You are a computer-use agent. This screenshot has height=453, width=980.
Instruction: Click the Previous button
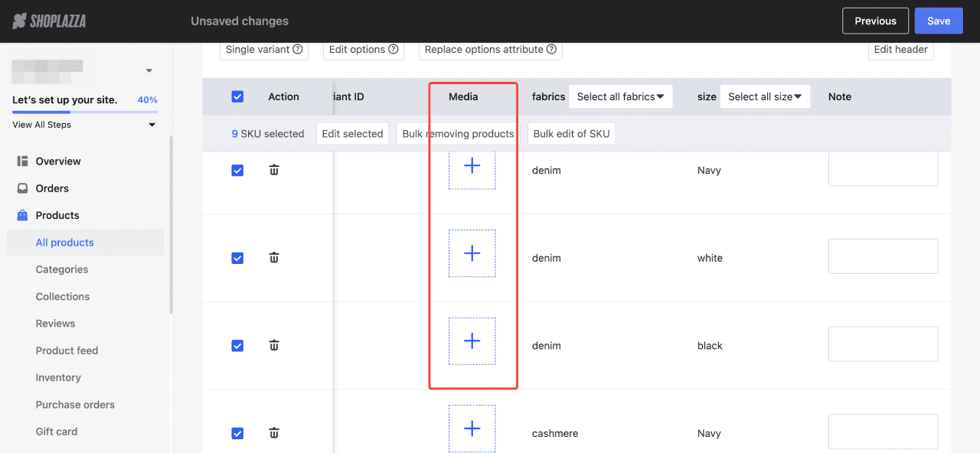[x=875, y=21]
